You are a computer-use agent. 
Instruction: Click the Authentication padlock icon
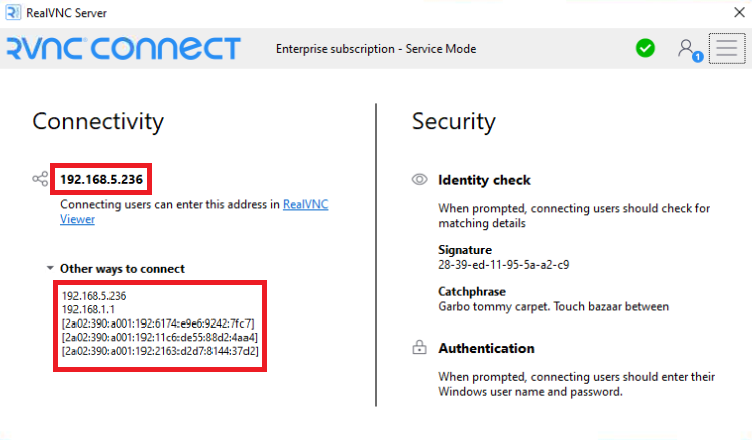419,347
